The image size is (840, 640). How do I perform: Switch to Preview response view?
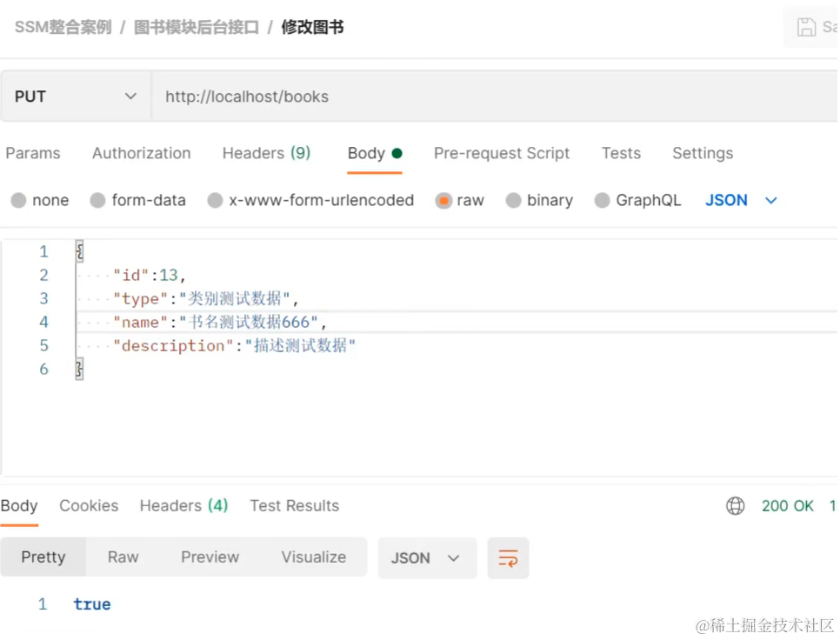click(210, 557)
